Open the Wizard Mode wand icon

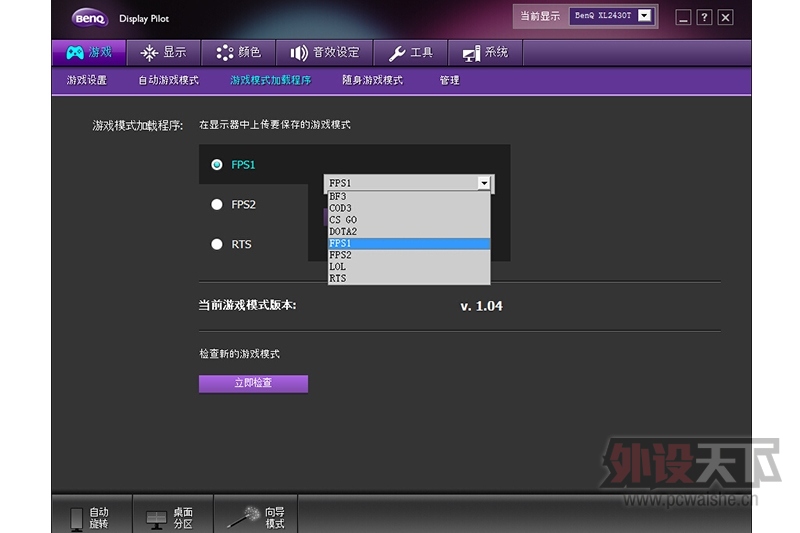(243, 517)
